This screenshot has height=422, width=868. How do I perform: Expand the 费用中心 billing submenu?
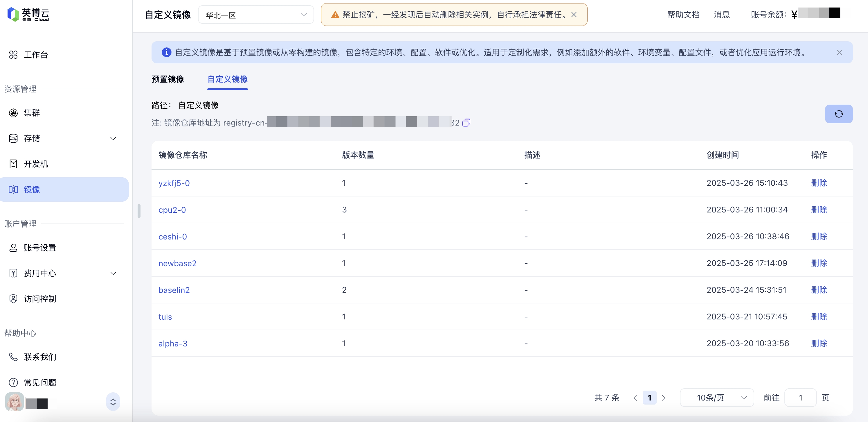113,273
